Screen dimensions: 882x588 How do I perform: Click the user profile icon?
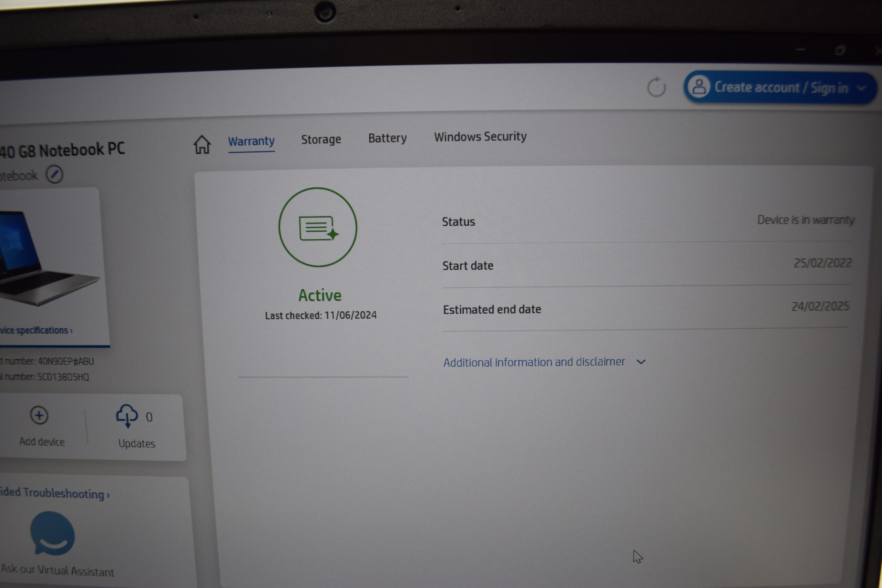(699, 86)
